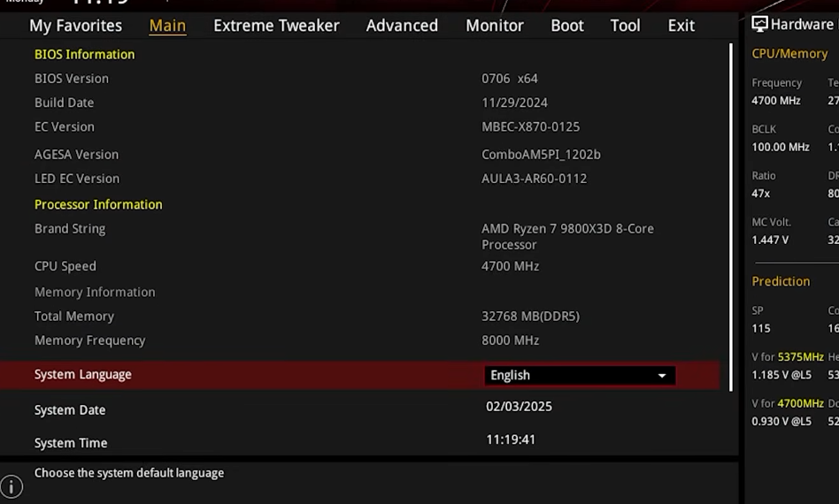
Task: Click the help text about system default language
Action: tap(129, 473)
